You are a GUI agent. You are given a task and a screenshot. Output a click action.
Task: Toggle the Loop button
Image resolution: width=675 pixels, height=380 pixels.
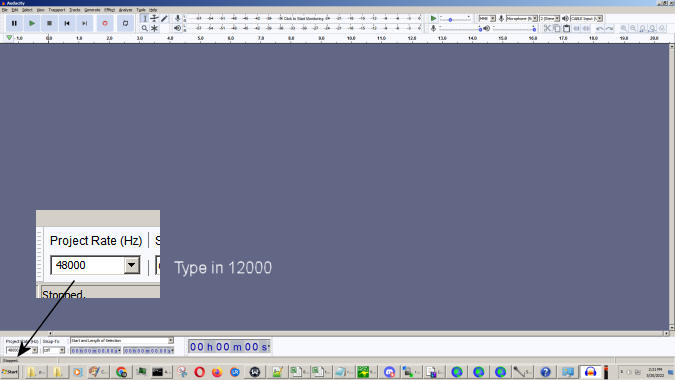coord(125,23)
